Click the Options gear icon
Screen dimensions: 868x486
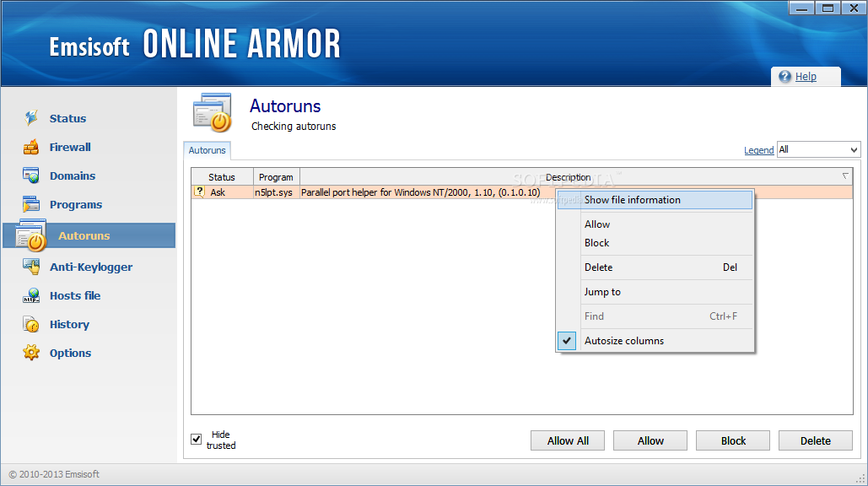[31, 353]
